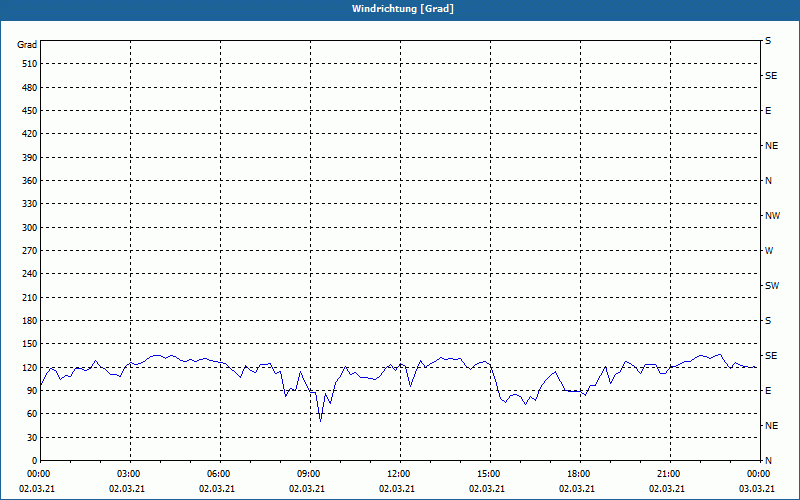Screen dimensions: 800x500
Task: Click the 09:00 time axis label
Action: (x=309, y=474)
